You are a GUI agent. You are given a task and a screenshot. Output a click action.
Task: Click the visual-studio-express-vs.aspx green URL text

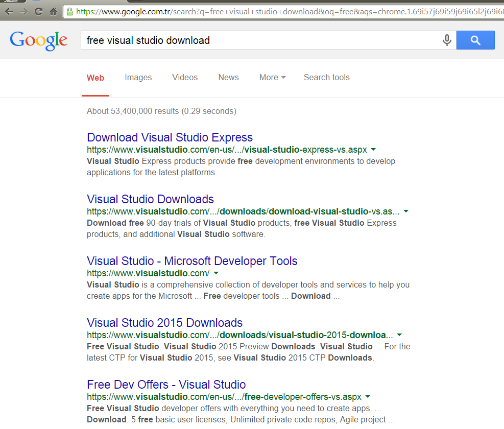click(227, 150)
